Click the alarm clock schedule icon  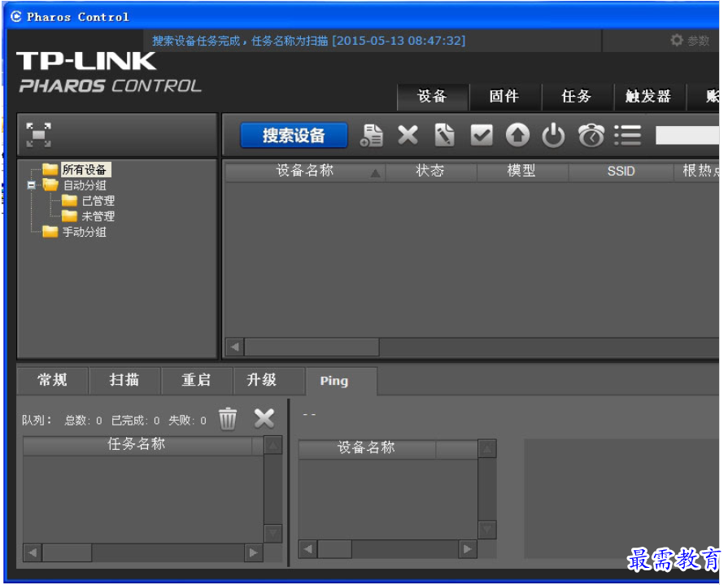pos(591,136)
